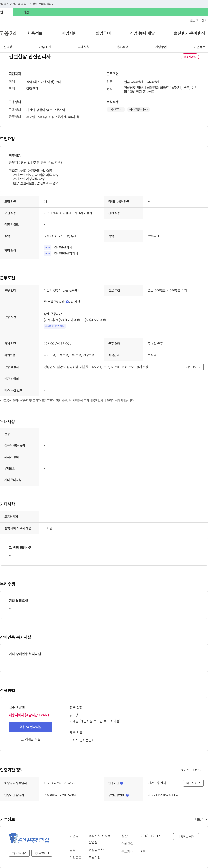This screenshot has height=868, width=208.
Task: Open 더보기 link in 기업정보 section
Action: point(201,819)
